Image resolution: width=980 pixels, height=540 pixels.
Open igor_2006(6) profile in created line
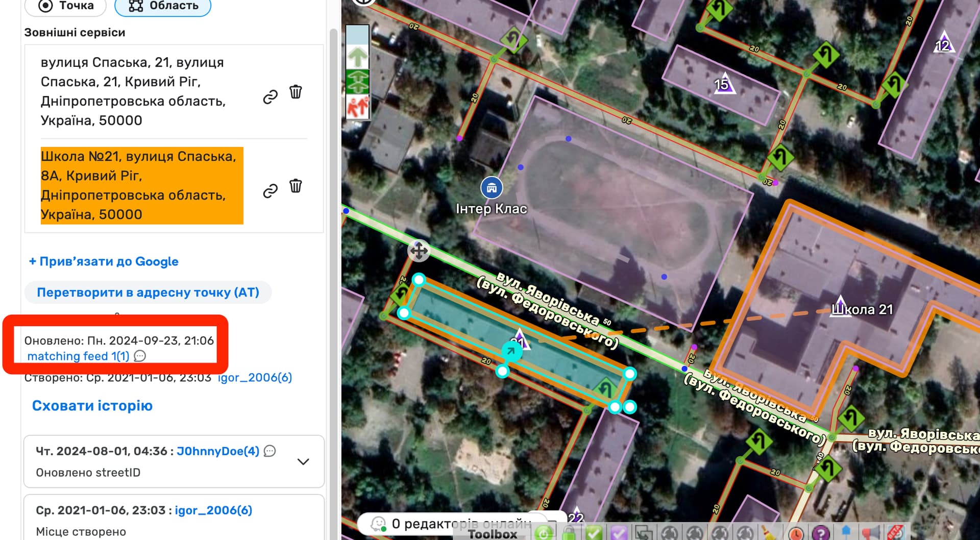point(255,378)
